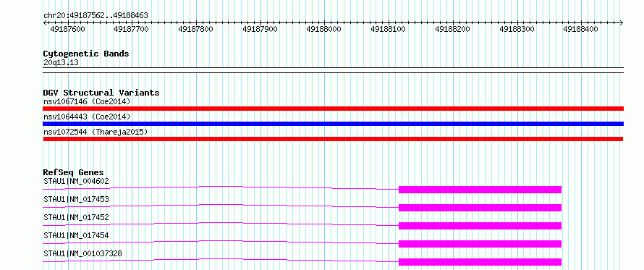Click the 20q13.13 band label
The width and height of the screenshot is (644, 270).
pyautogui.click(x=61, y=63)
